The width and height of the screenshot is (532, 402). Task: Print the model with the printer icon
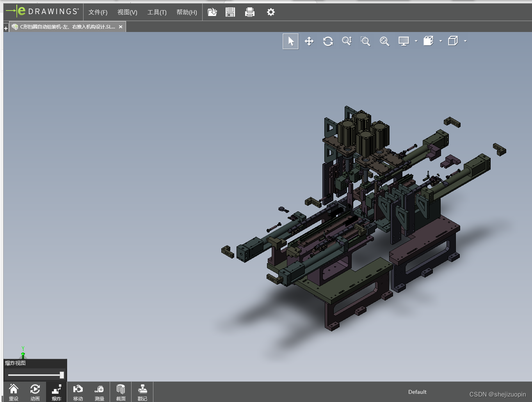250,12
